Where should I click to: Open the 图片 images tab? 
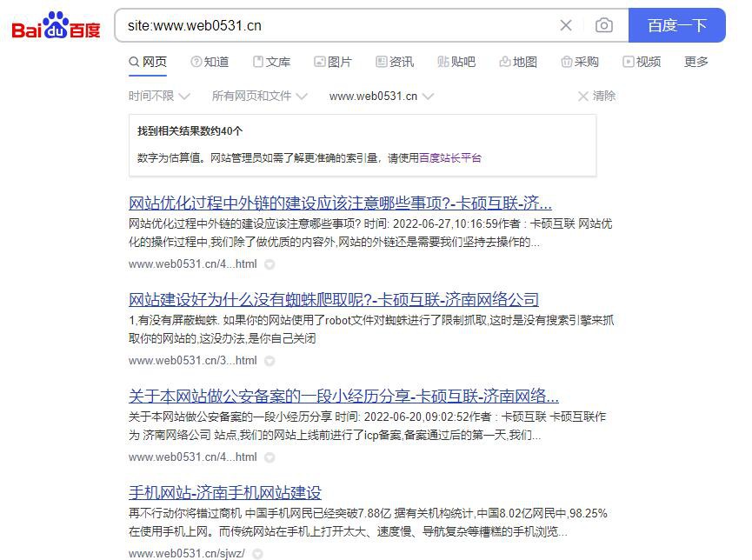click(x=333, y=62)
